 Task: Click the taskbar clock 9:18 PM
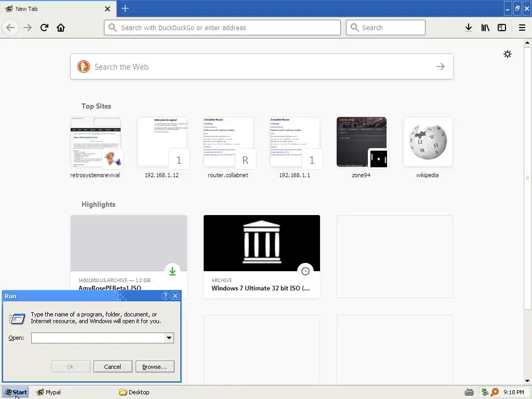point(513,392)
